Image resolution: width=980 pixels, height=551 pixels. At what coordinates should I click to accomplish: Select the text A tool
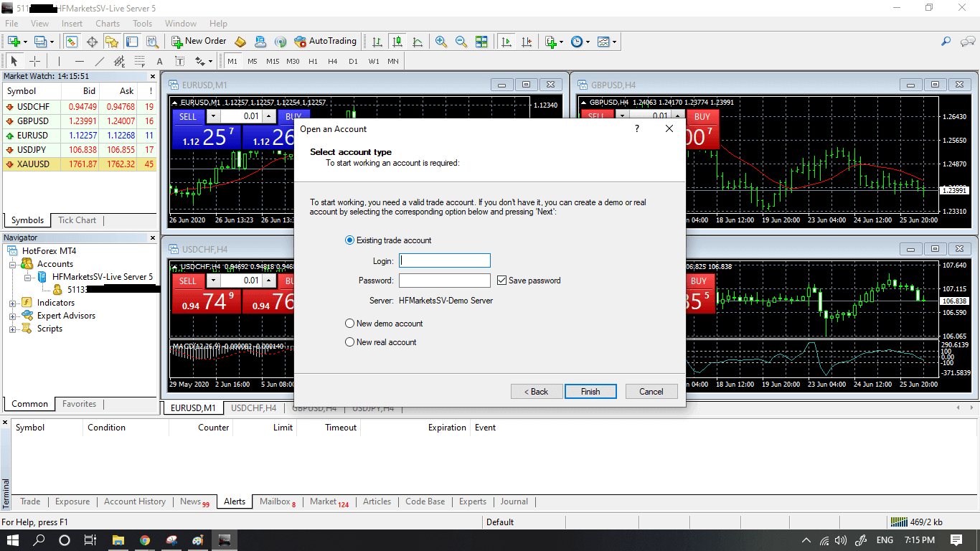pos(159,62)
